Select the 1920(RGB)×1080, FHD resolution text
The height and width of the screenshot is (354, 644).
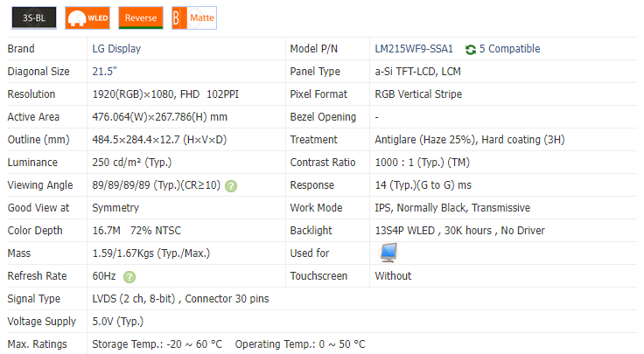point(146,94)
